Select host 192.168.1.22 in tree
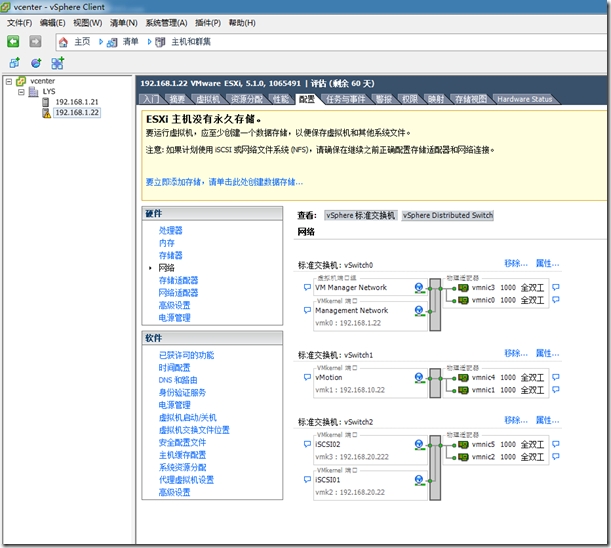This screenshot has width=611, height=548. [77, 113]
